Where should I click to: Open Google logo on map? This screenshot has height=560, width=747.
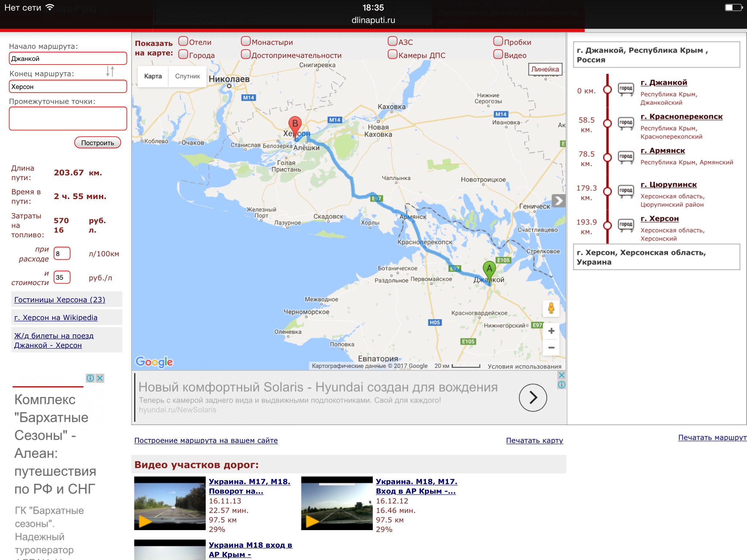coord(154,362)
